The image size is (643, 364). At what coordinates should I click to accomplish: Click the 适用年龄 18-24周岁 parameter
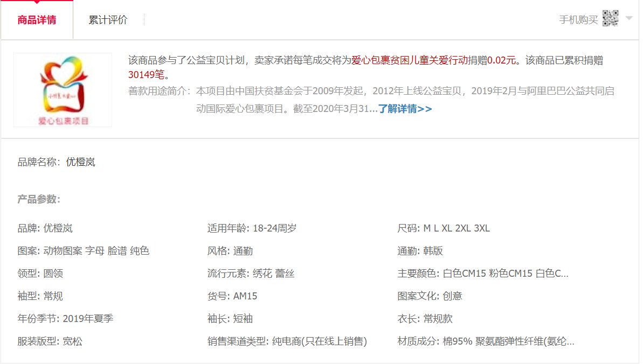pos(252,228)
